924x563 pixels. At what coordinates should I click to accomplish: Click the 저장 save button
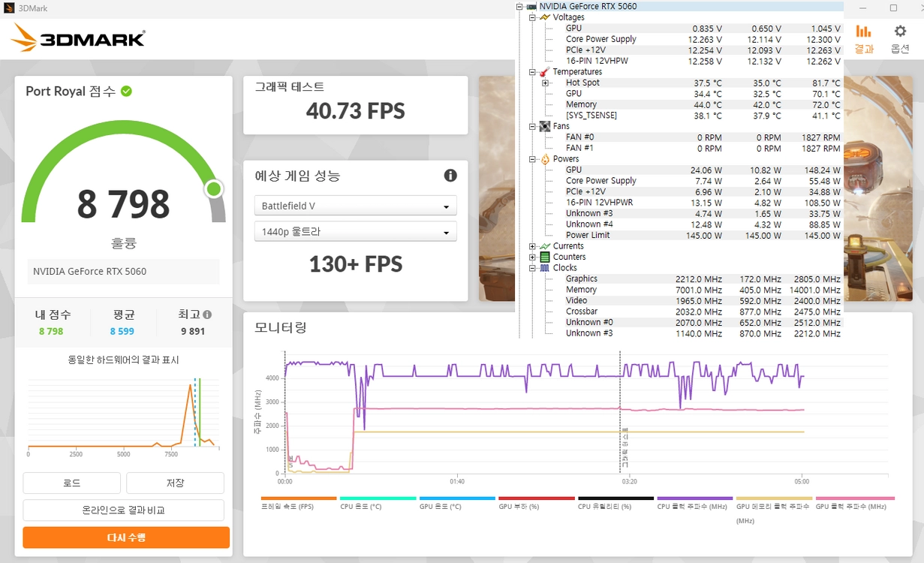(175, 483)
